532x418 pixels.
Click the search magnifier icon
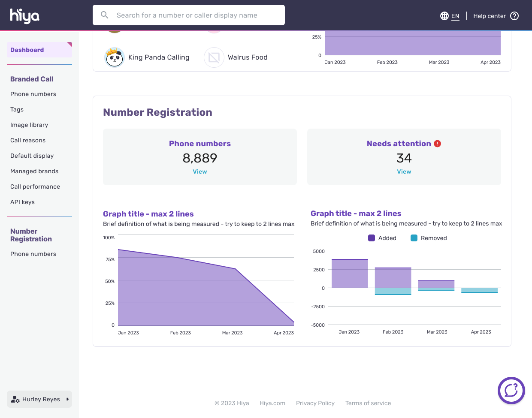105,15
